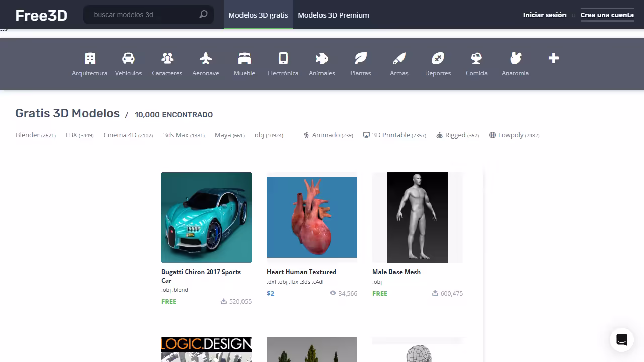The height and width of the screenshot is (362, 644).
Task: Click the Animado running figure icon
Action: pyautogui.click(x=306, y=135)
